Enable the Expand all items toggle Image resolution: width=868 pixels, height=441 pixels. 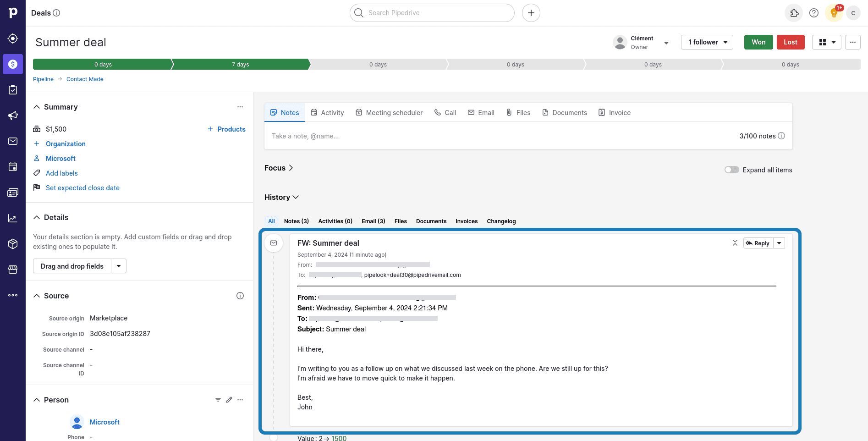pos(731,170)
